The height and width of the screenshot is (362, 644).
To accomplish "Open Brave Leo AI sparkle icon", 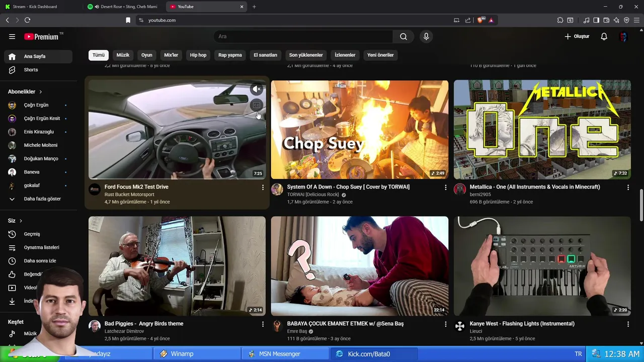I will (x=616, y=20).
